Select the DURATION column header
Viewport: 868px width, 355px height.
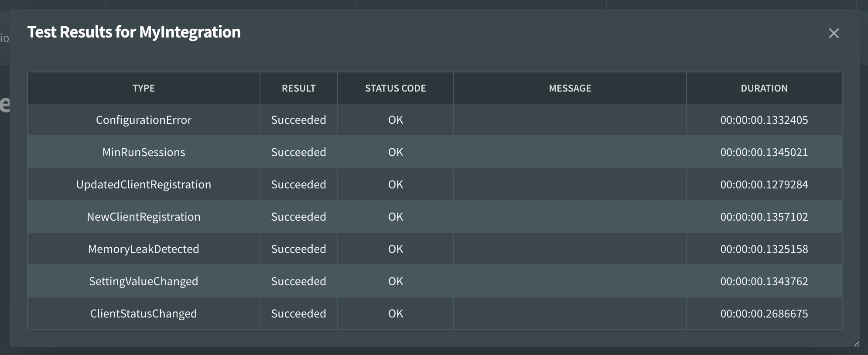click(x=764, y=88)
